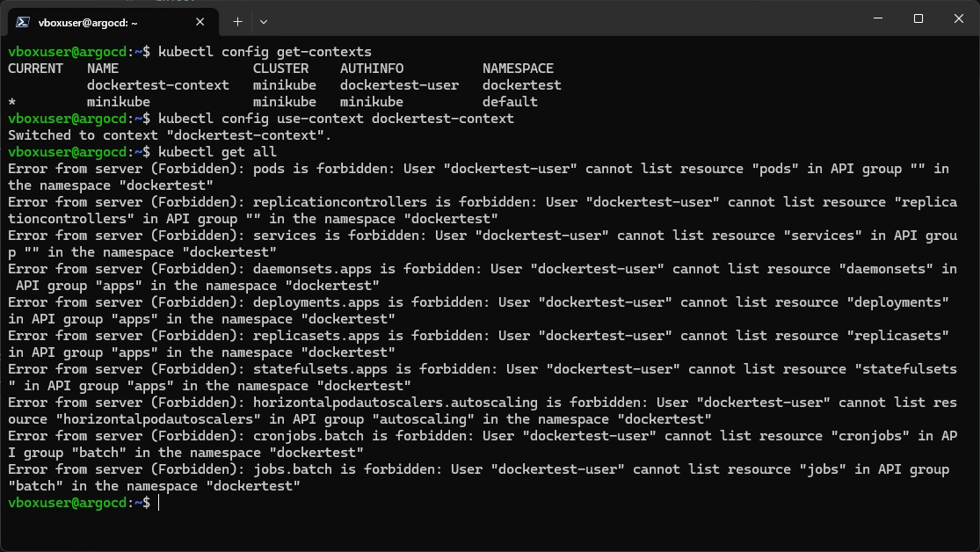Click the PowerShell icon on the terminal tab
Image resolution: width=980 pixels, height=552 pixels.
(x=23, y=22)
